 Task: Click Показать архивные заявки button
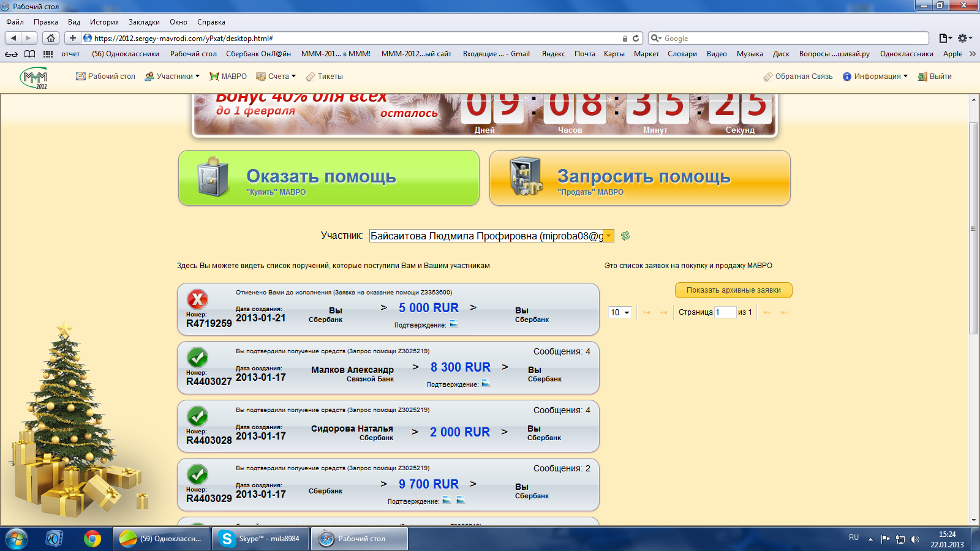(734, 290)
